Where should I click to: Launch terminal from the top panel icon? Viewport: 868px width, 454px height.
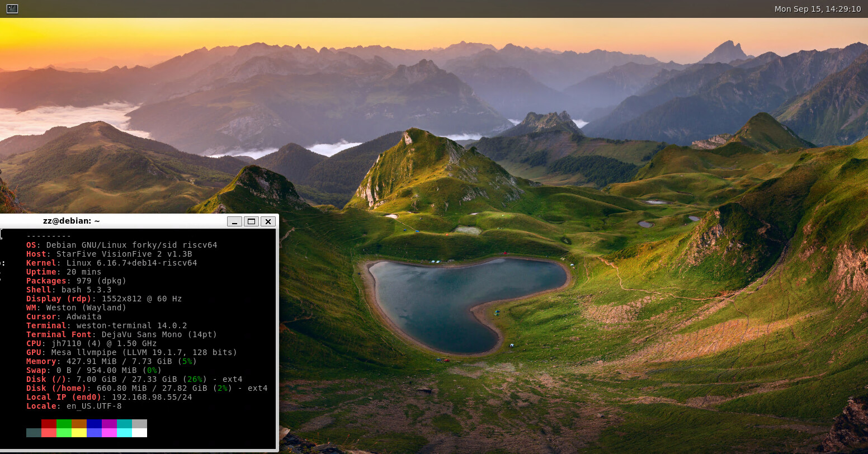coord(12,9)
